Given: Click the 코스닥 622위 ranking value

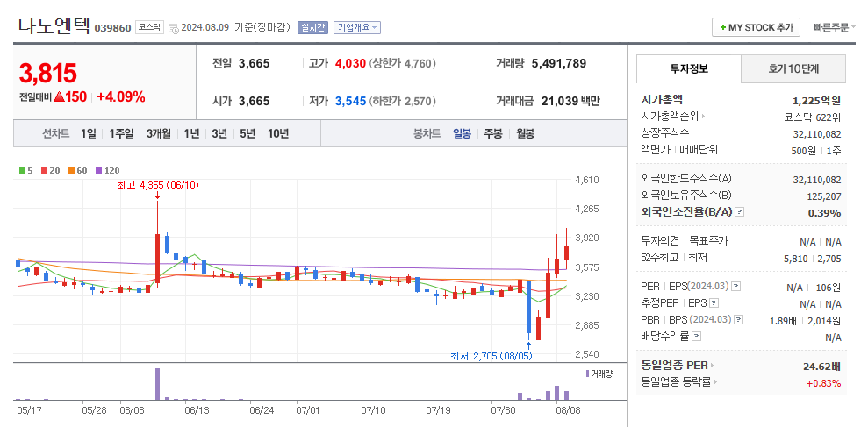Looking at the screenshot, I should [813, 117].
